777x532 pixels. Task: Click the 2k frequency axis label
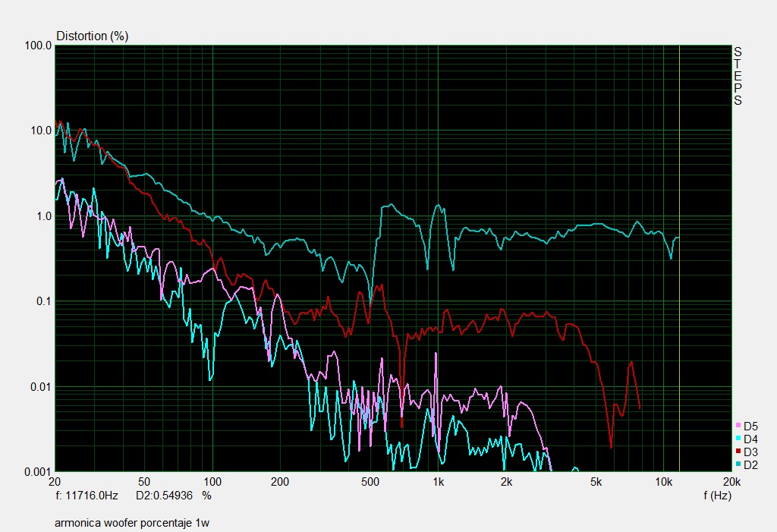506,482
